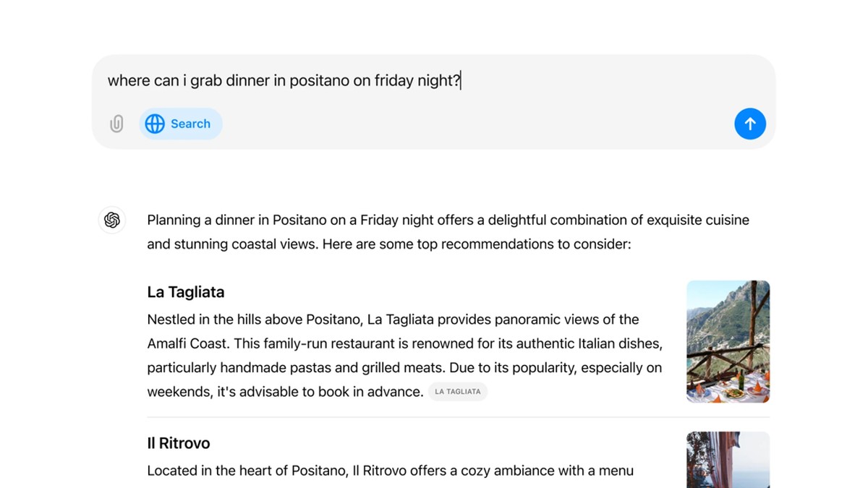868x488 pixels.
Task: Click the 'Planning a dinner in Positano' intro line
Action: 448,220
